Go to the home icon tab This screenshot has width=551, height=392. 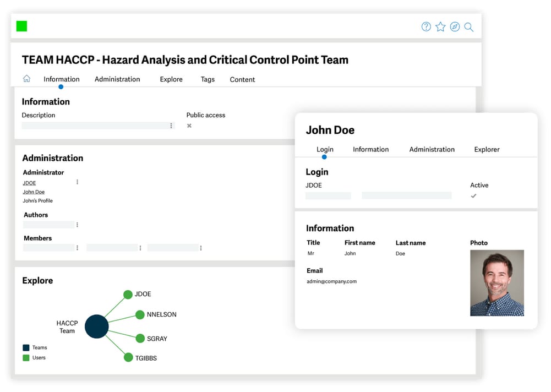pyautogui.click(x=27, y=78)
